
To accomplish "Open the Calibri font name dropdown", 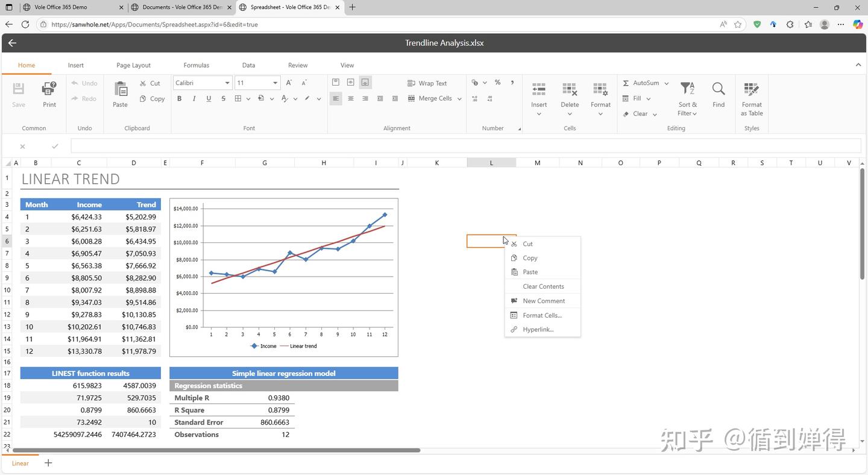I will 227,83.
